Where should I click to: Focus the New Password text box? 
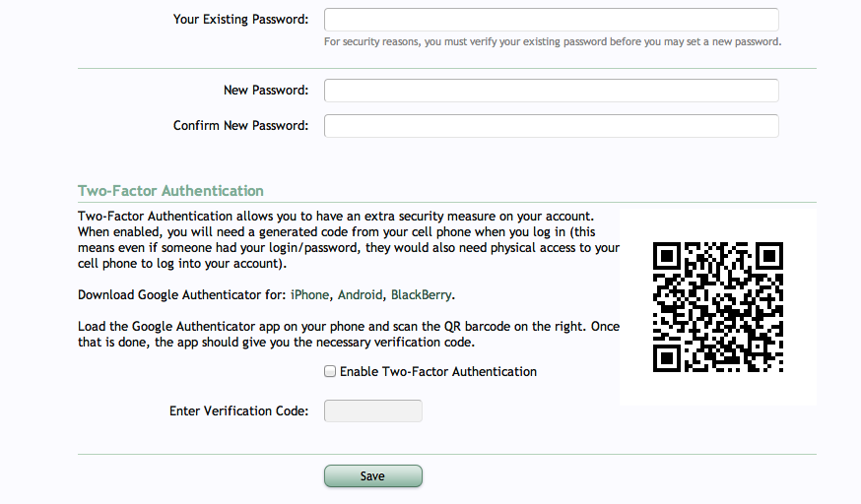click(x=552, y=91)
